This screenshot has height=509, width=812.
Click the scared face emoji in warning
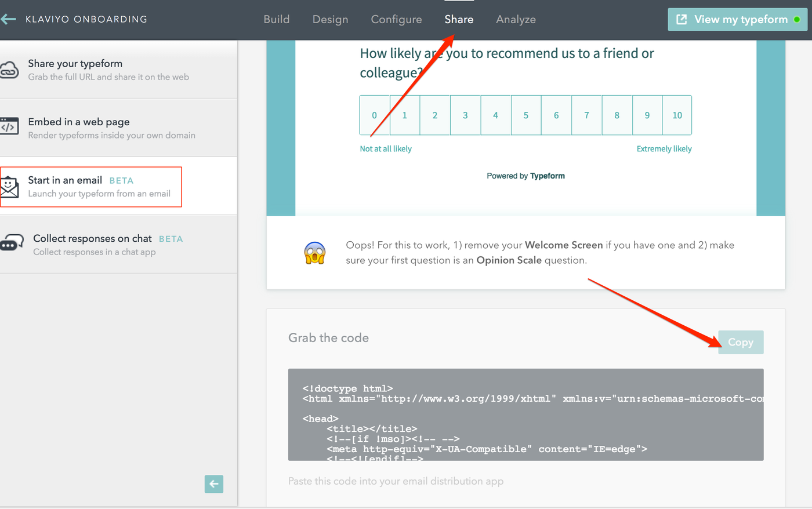point(315,253)
